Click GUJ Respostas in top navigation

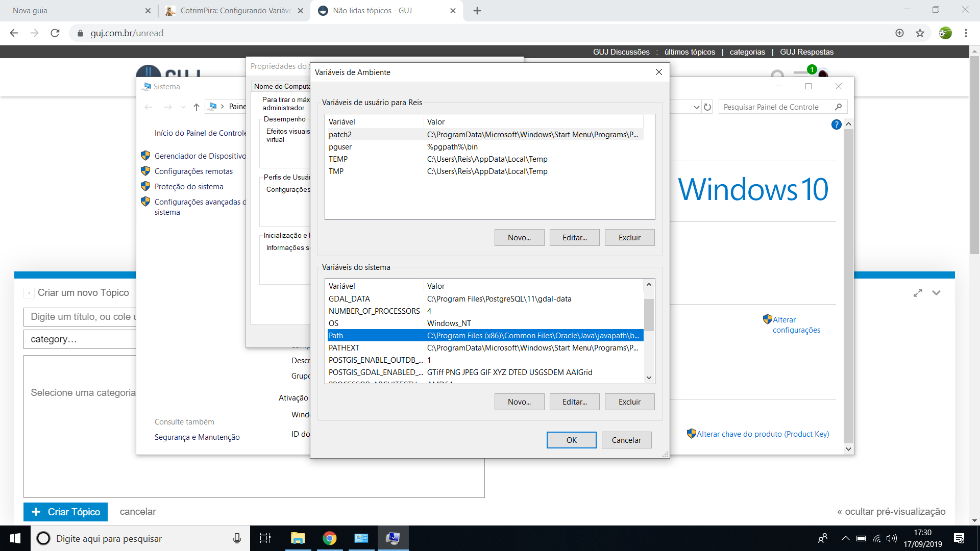[806, 52]
